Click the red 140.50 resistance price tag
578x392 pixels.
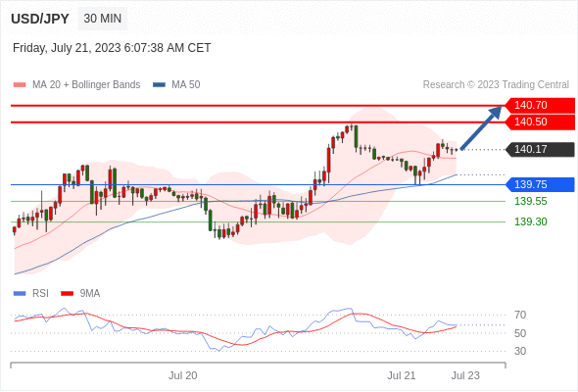540,122
